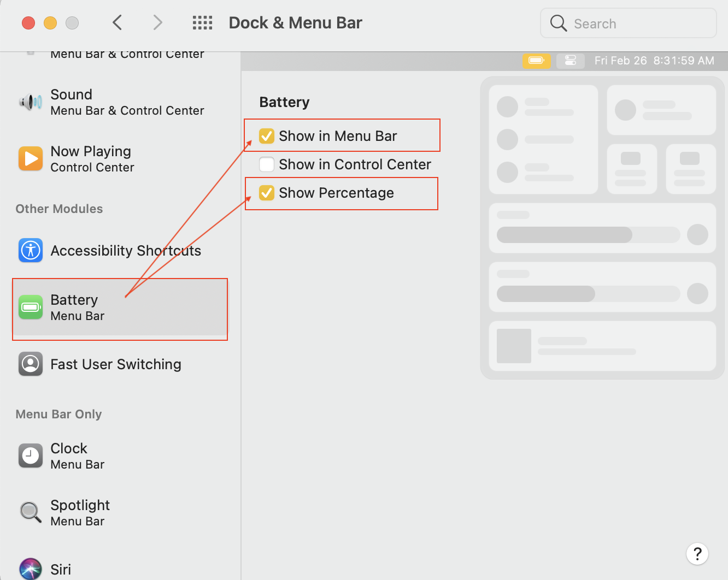
Task: Focus the Search field
Action: tap(629, 23)
